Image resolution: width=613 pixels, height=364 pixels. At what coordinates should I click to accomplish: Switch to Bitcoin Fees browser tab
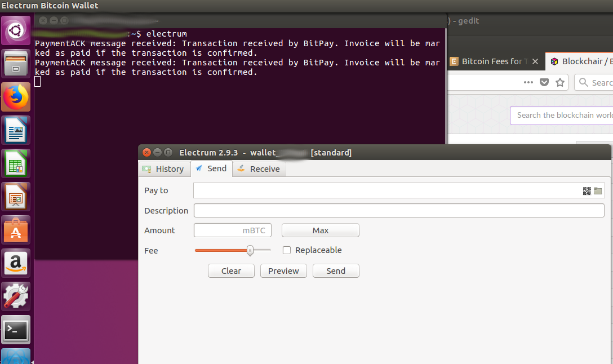[x=495, y=61]
